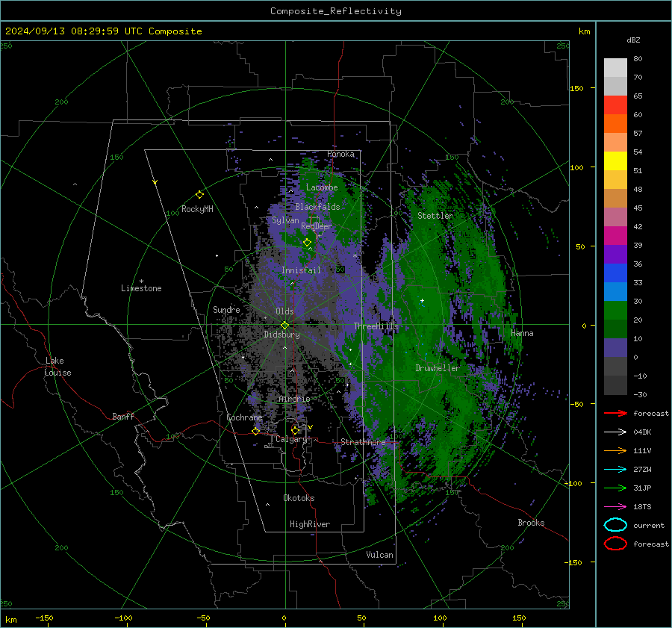The width and height of the screenshot is (672, 628).
Task: Click the Banff label
Action: tap(123, 416)
